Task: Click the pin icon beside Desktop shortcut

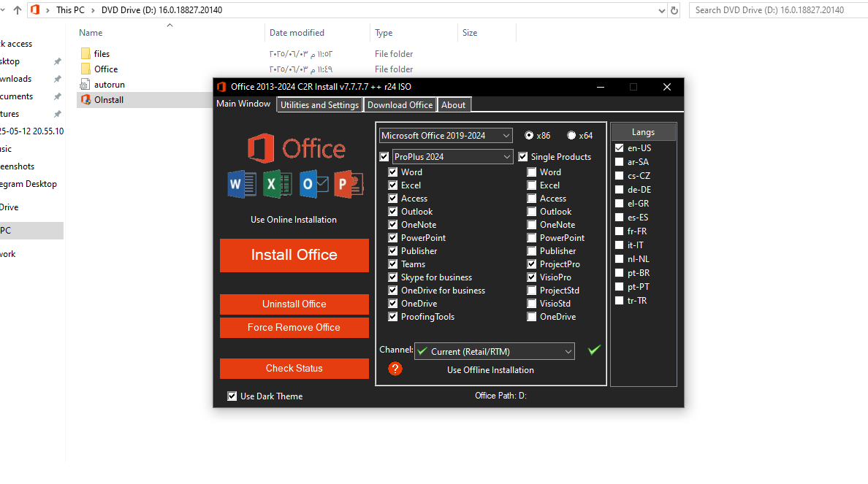Action: pos(57,61)
